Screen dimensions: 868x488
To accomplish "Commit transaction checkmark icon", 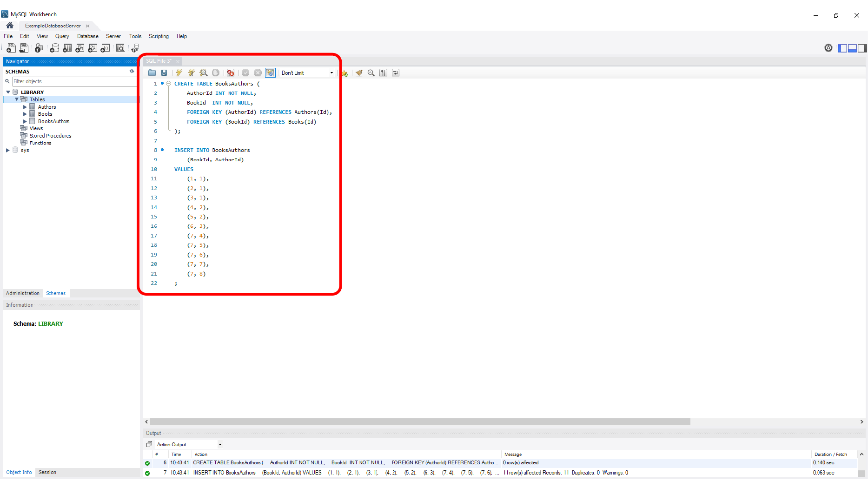I will 245,73.
